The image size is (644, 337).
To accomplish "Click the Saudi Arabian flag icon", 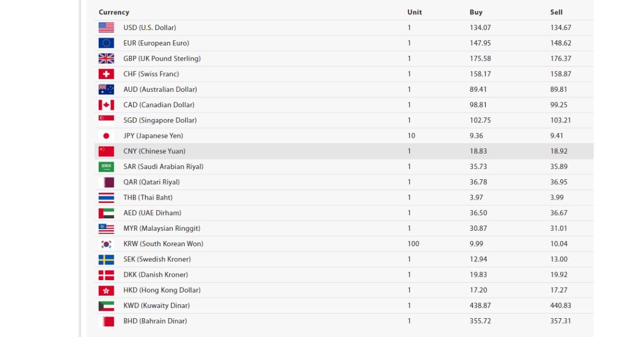I will (106, 166).
